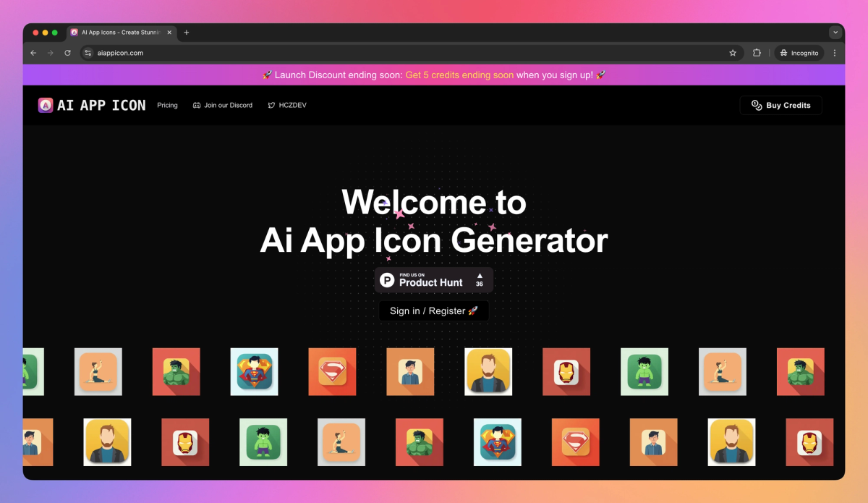The width and height of the screenshot is (868, 503).
Task: Click the bottom-row yoga pose icon
Action: pyautogui.click(x=341, y=442)
